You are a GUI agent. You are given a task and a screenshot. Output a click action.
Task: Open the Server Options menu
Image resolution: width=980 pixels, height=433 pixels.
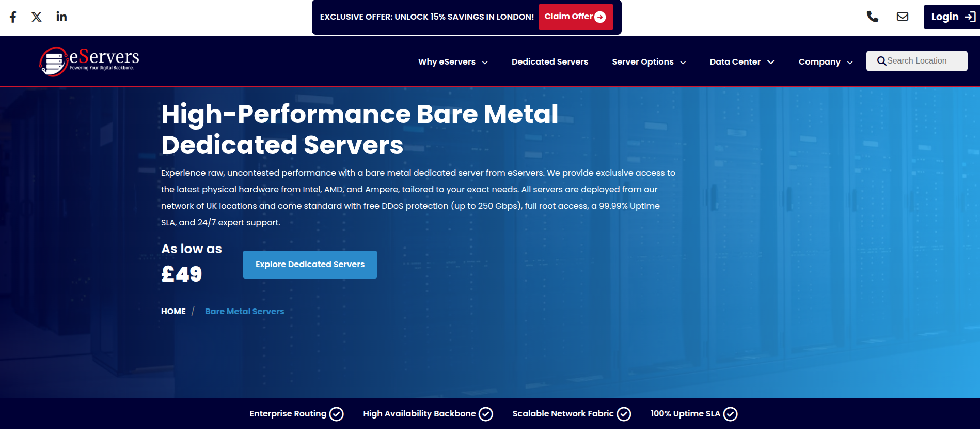pos(643,62)
